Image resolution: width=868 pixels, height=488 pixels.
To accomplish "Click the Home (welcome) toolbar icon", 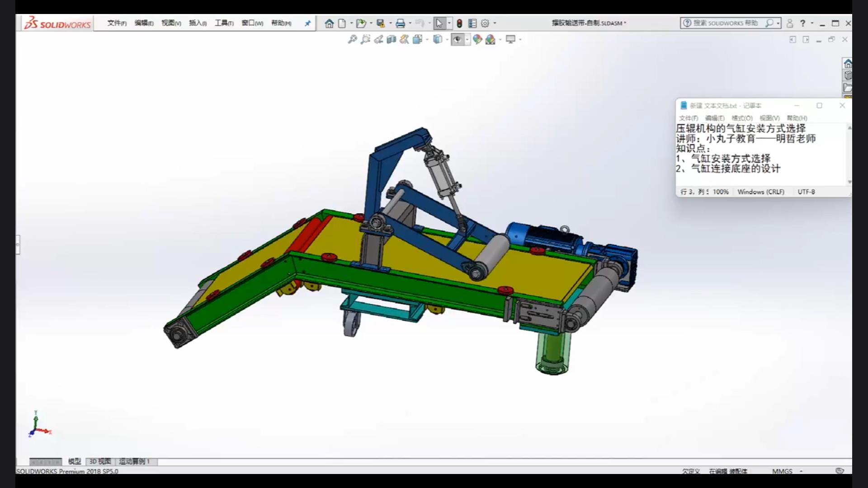I will [329, 23].
